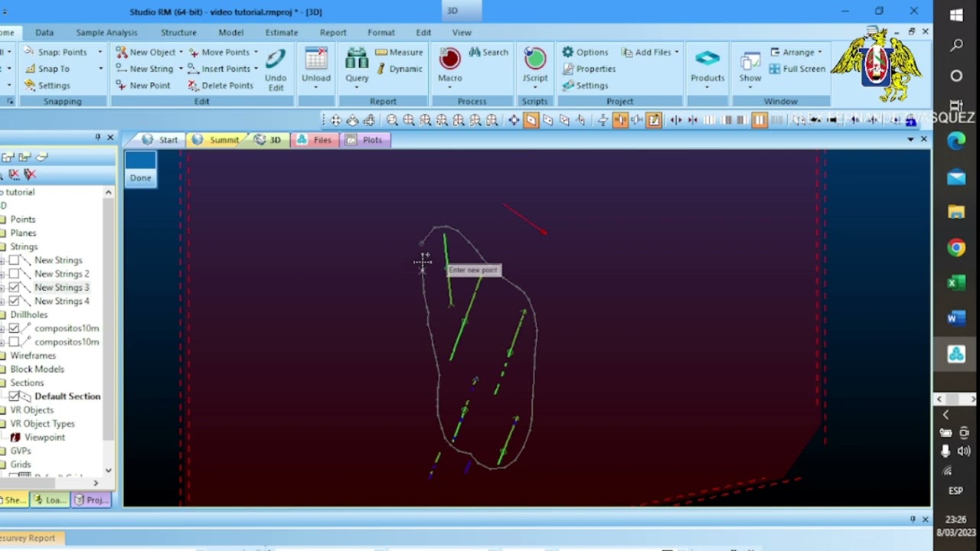The width and height of the screenshot is (980, 551).
Task: Run the Macro recorder icon
Action: (449, 60)
